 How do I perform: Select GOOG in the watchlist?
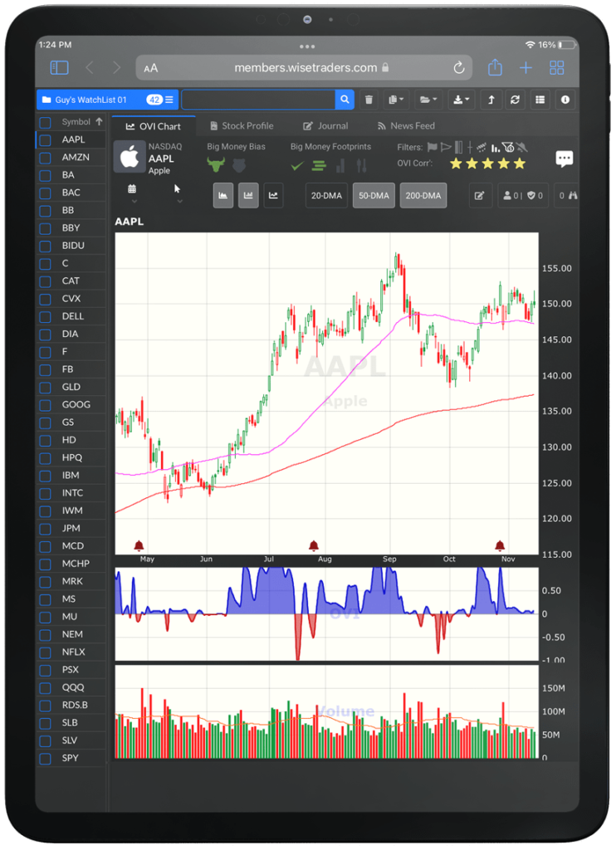tap(76, 404)
